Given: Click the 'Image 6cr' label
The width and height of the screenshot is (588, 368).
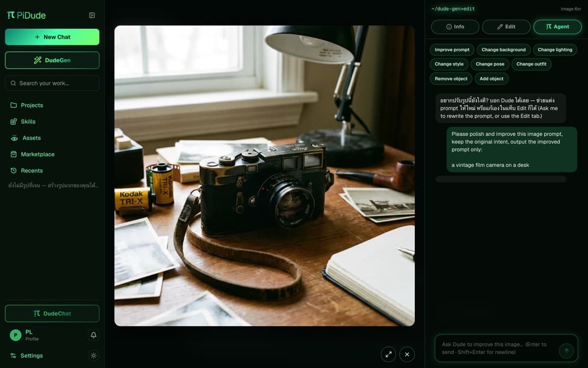Looking at the screenshot, I should [571, 9].
